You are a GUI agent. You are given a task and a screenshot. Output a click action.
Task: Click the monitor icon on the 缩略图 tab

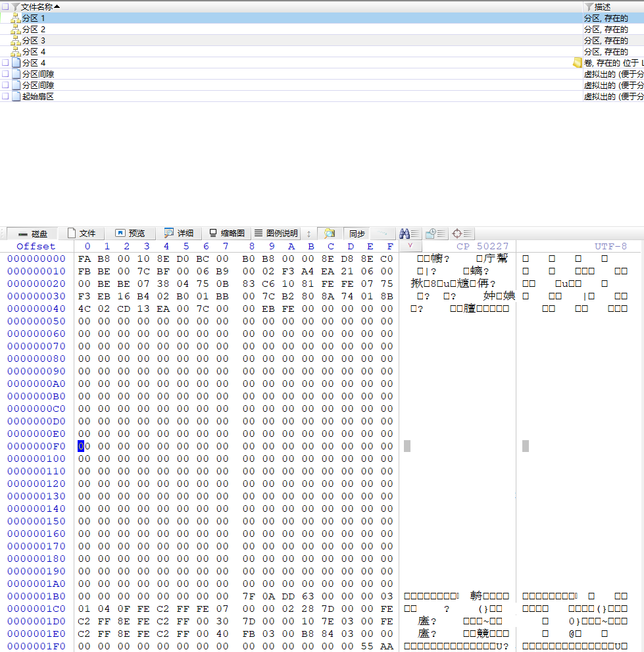coord(213,233)
